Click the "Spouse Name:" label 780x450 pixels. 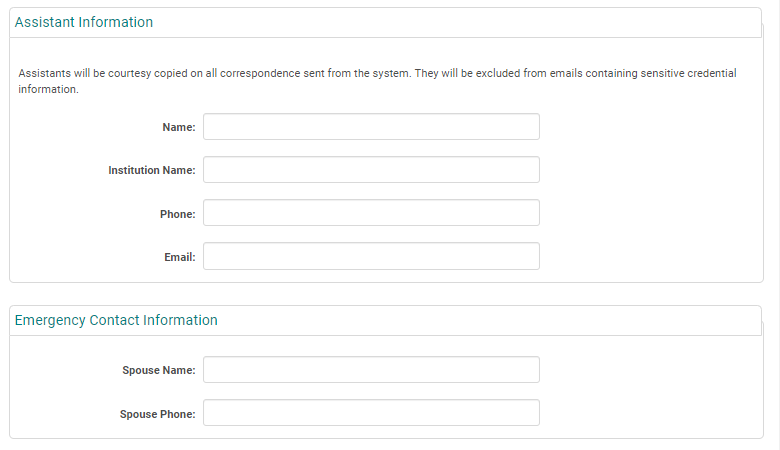pos(158,370)
